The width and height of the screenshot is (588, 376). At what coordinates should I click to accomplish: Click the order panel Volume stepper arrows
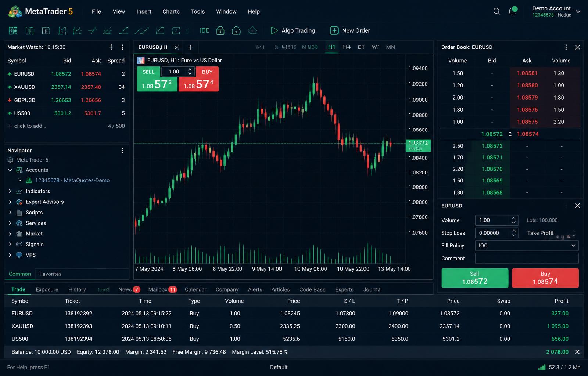coord(513,220)
